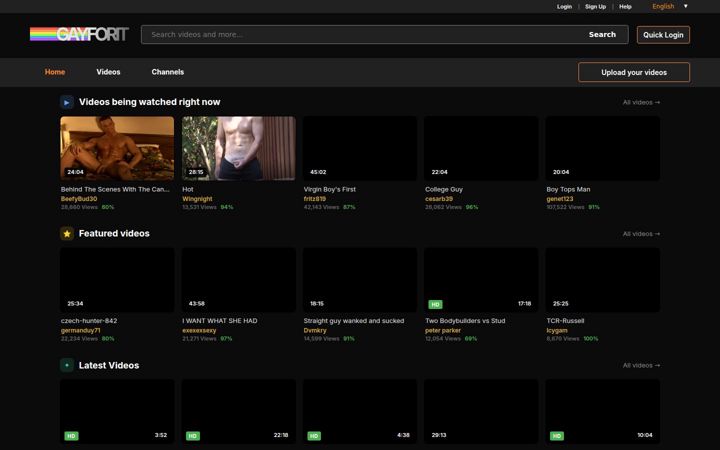Open uploader peter parker profile
This screenshot has height=450, width=720.
pyautogui.click(x=443, y=331)
